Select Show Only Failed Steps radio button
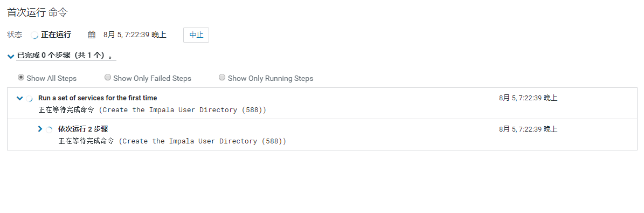 pyautogui.click(x=108, y=77)
